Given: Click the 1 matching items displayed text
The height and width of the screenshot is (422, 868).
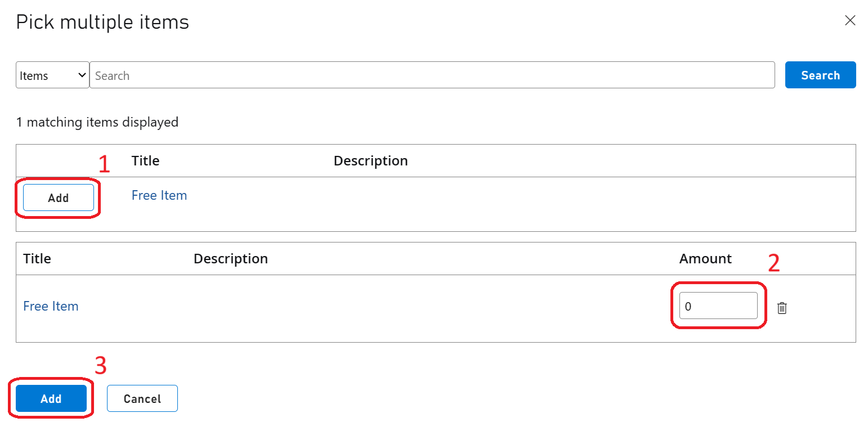Looking at the screenshot, I should [97, 122].
